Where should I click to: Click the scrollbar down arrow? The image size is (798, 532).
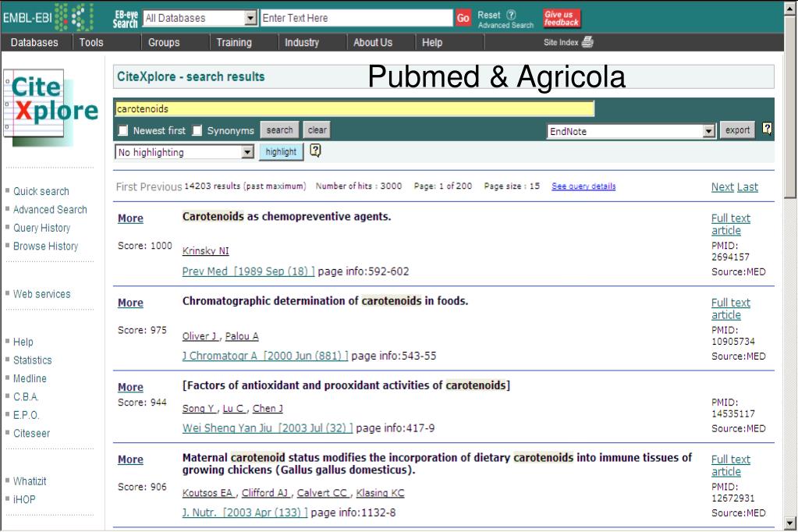click(790, 523)
